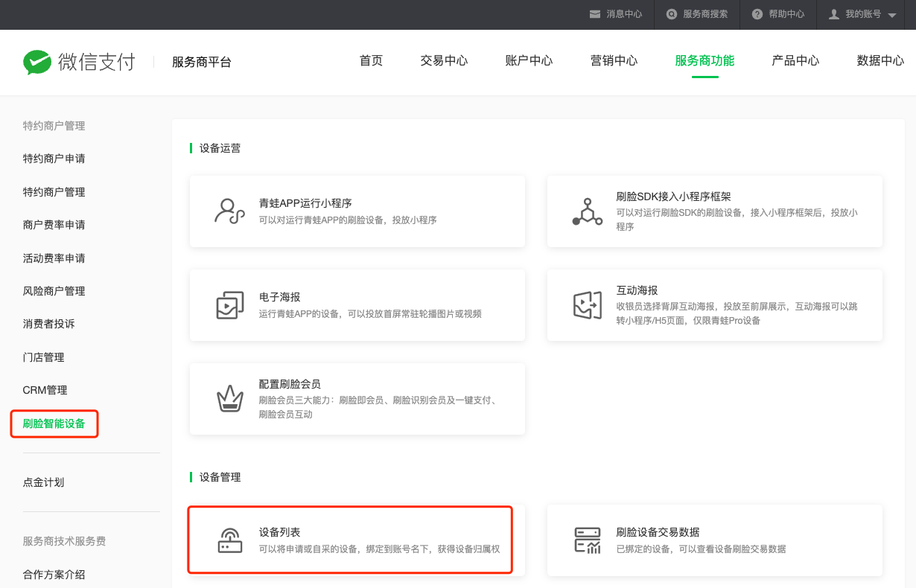
Task: Switch to the 交易中心 tab
Action: pos(444,61)
